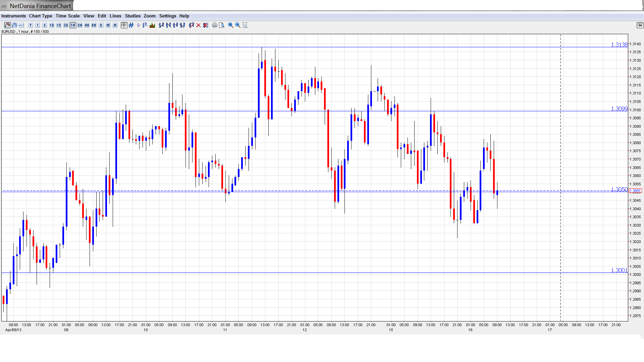Open the Instruments menu
The width and height of the screenshot is (644, 362).
(x=13, y=16)
